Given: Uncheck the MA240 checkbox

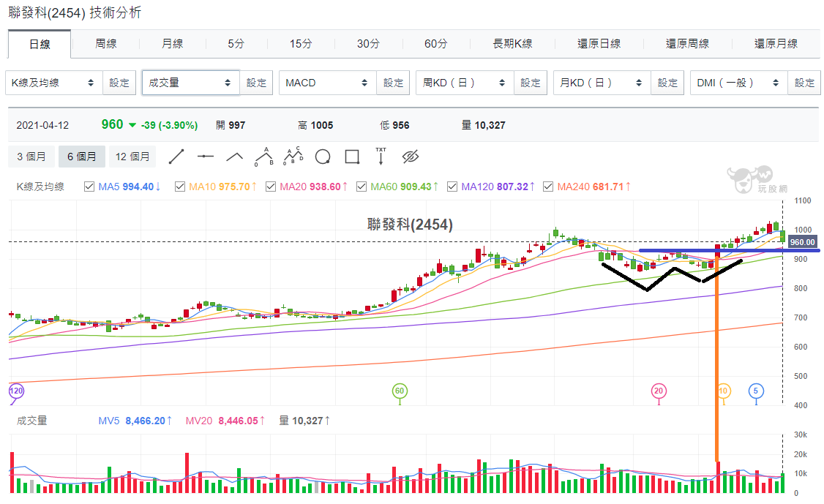Looking at the screenshot, I should [x=548, y=187].
